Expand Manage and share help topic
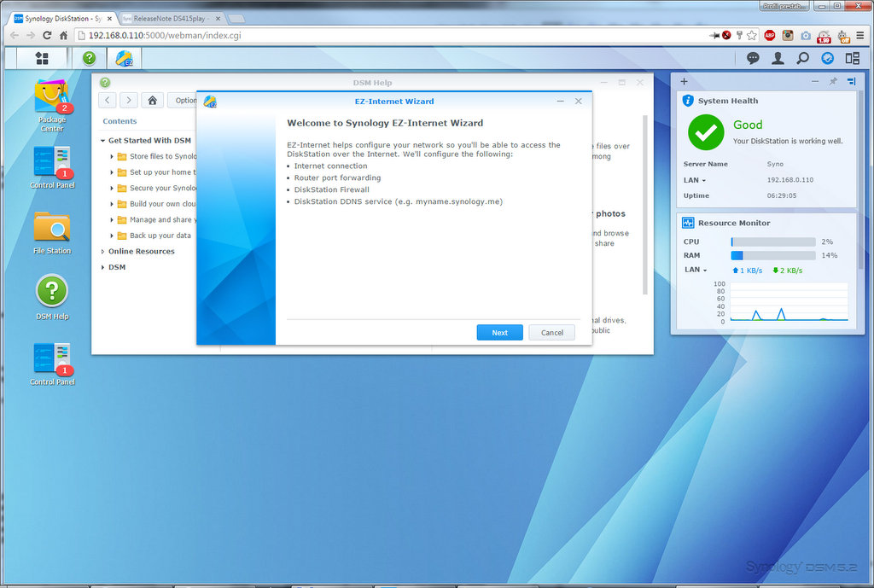 [x=112, y=219]
